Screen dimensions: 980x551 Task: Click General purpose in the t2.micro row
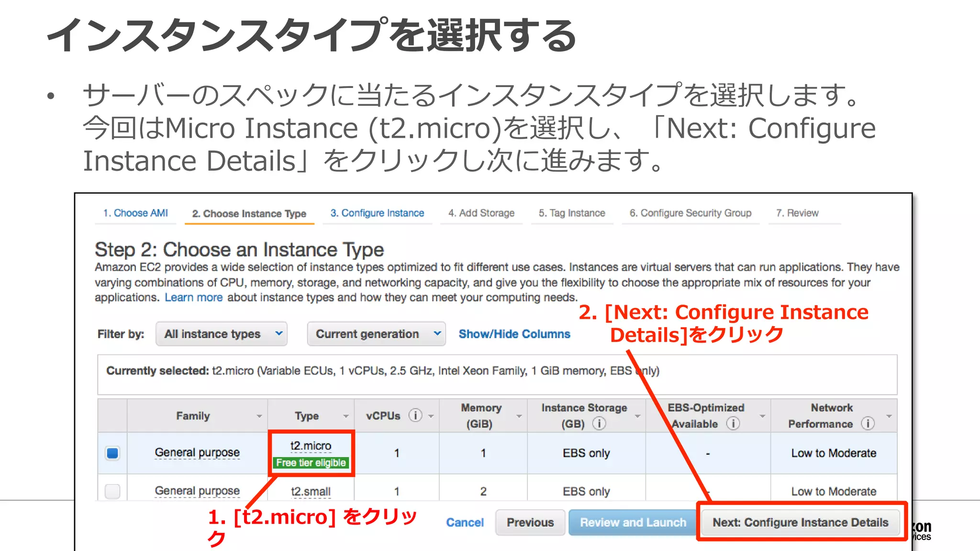click(197, 452)
